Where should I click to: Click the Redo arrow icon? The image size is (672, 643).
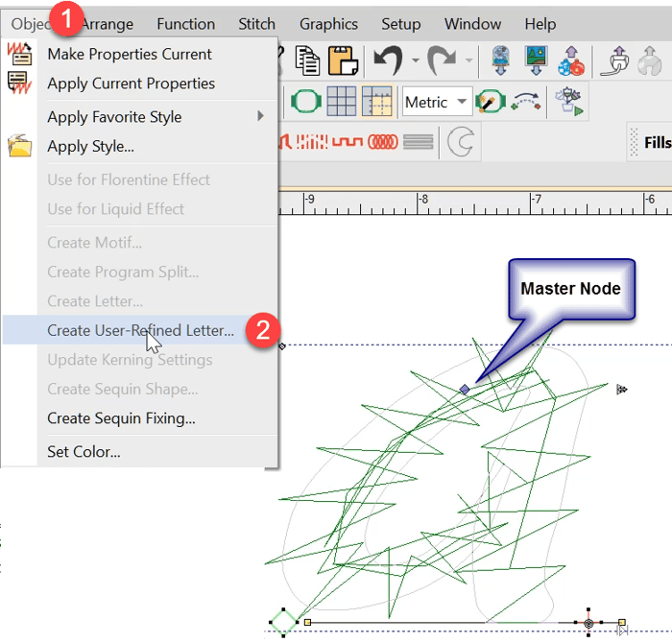coord(442,61)
